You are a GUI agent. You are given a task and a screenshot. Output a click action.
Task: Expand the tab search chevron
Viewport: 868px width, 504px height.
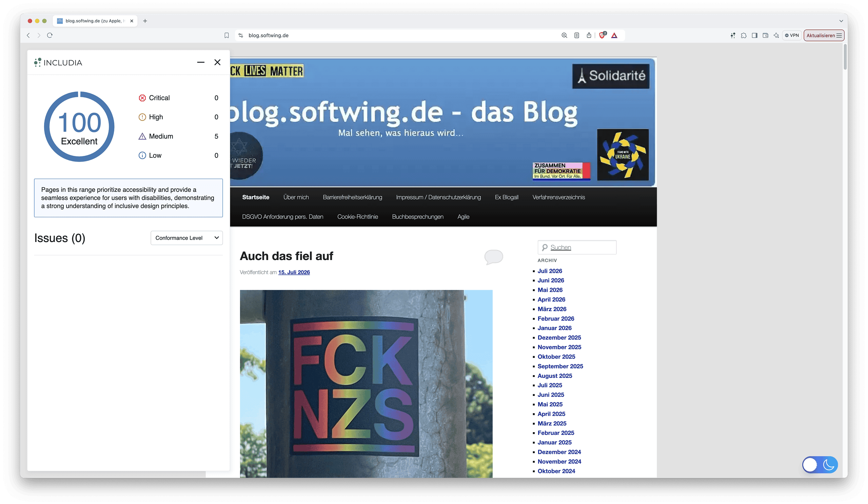[841, 21]
